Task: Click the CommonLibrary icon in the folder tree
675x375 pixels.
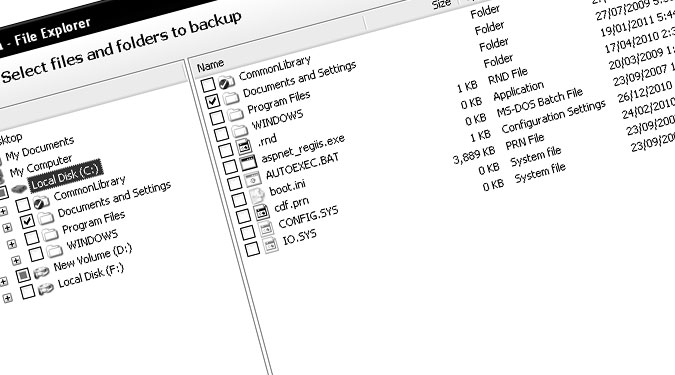Action: 41,202
